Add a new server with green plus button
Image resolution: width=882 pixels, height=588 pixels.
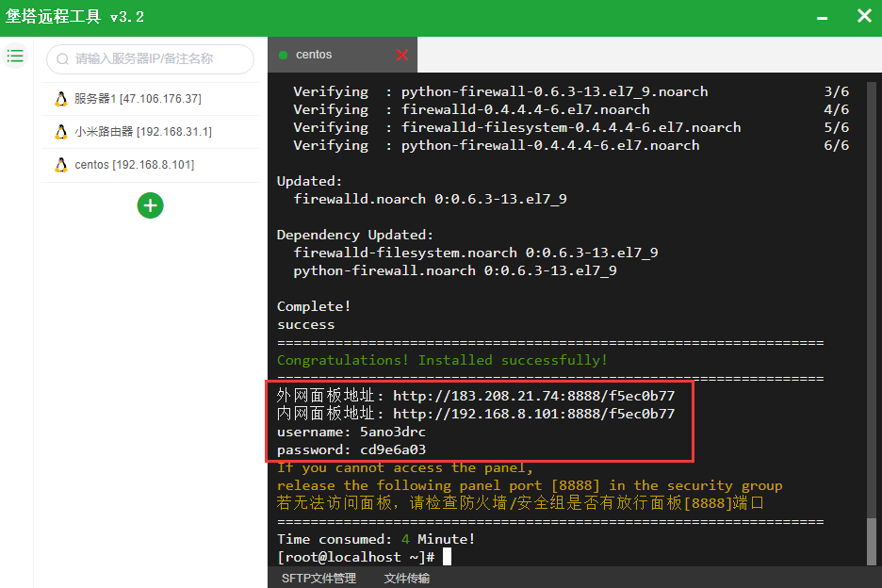pos(150,205)
